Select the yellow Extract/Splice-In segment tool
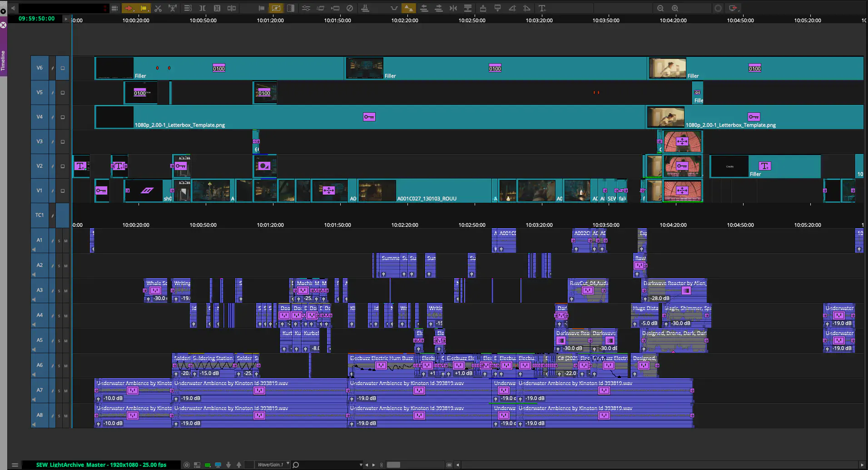868x470 pixels. click(144, 8)
